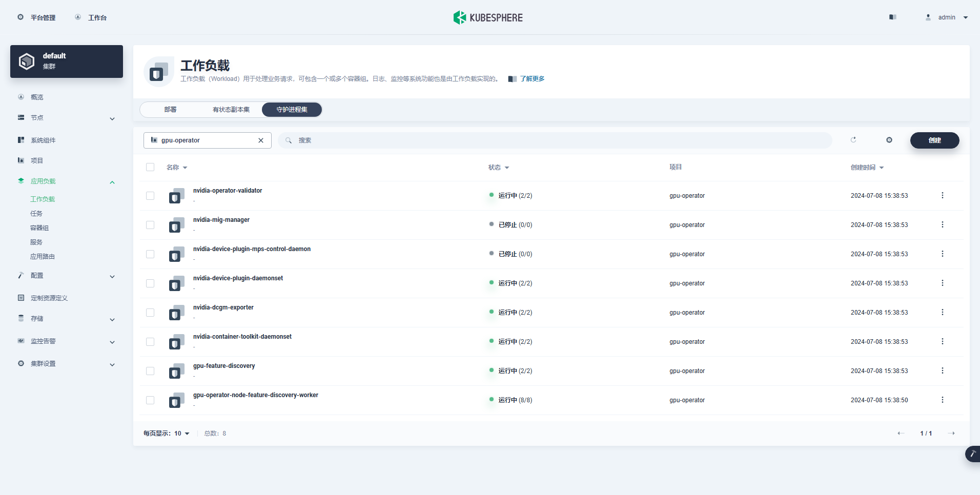Open more actions for nvidia-operator-validator
The height and width of the screenshot is (495, 980).
(x=942, y=195)
